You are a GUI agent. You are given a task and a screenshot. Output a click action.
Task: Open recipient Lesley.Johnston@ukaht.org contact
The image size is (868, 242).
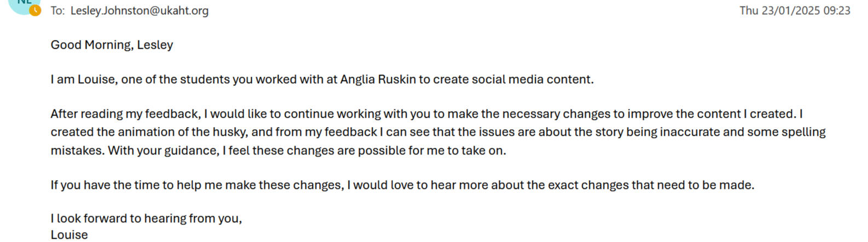[x=139, y=10]
